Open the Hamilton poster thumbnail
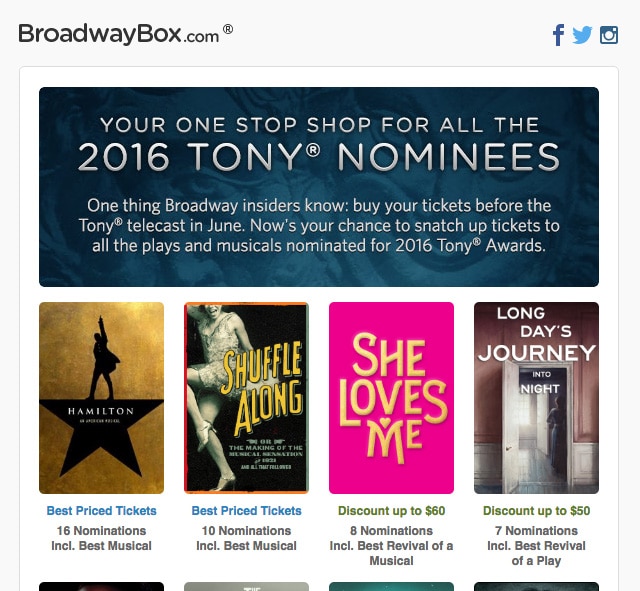 pyautogui.click(x=102, y=398)
